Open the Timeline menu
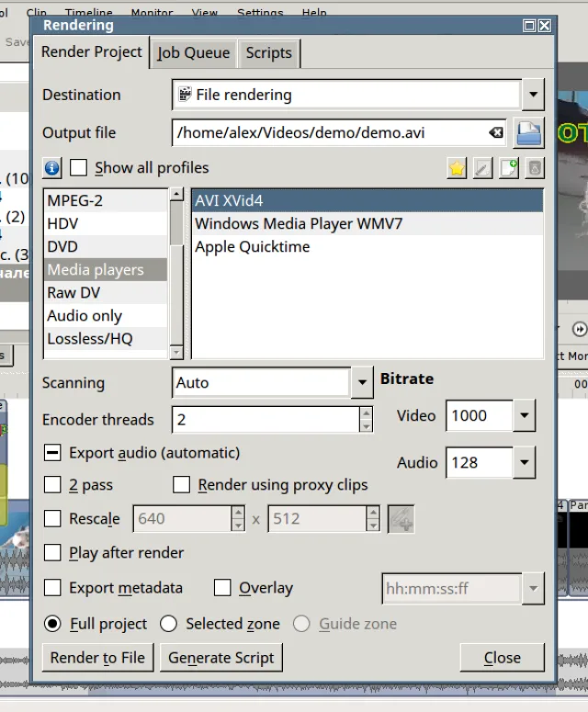 (x=88, y=12)
